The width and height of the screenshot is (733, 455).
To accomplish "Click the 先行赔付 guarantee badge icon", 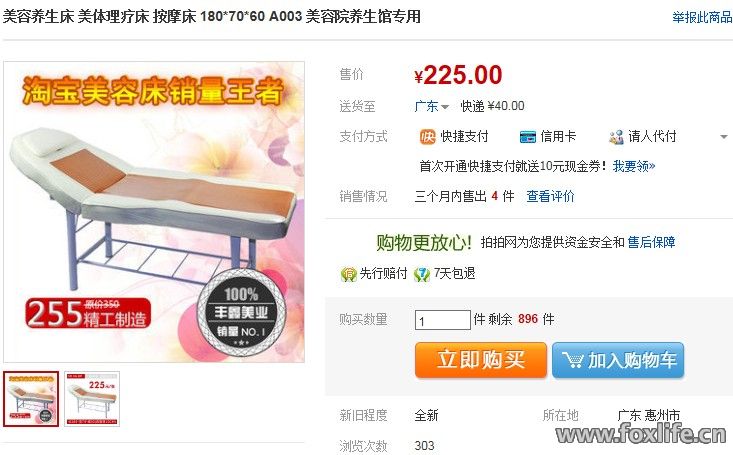I will click(349, 274).
